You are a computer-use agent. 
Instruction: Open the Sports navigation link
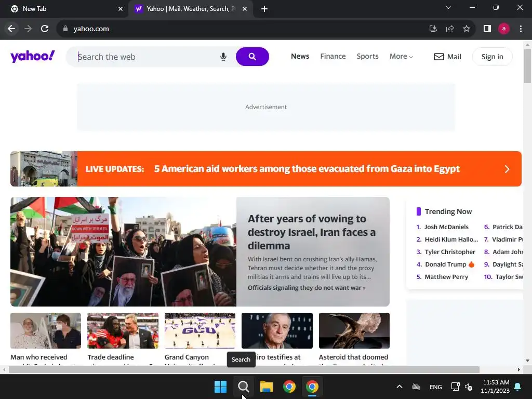tap(367, 56)
